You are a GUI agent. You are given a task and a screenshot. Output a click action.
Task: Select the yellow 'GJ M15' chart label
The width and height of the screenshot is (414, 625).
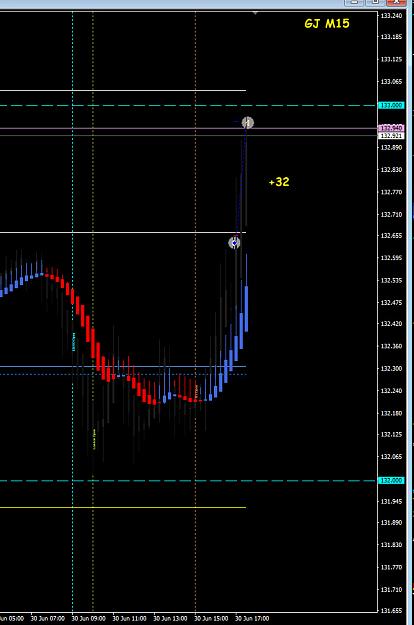point(327,24)
